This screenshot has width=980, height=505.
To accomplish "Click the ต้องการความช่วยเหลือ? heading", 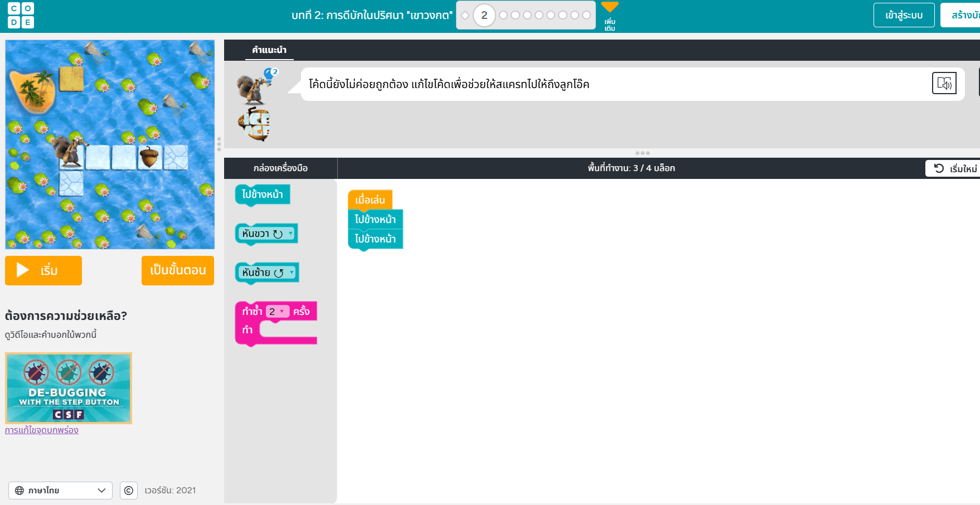I will click(66, 316).
